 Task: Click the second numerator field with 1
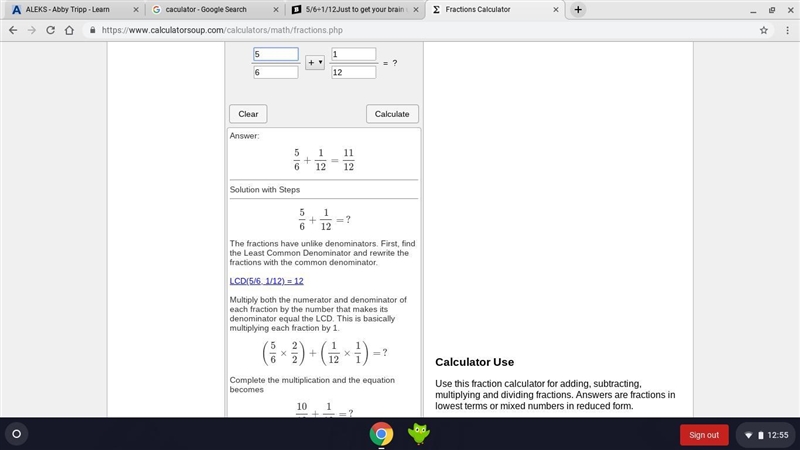(354, 54)
